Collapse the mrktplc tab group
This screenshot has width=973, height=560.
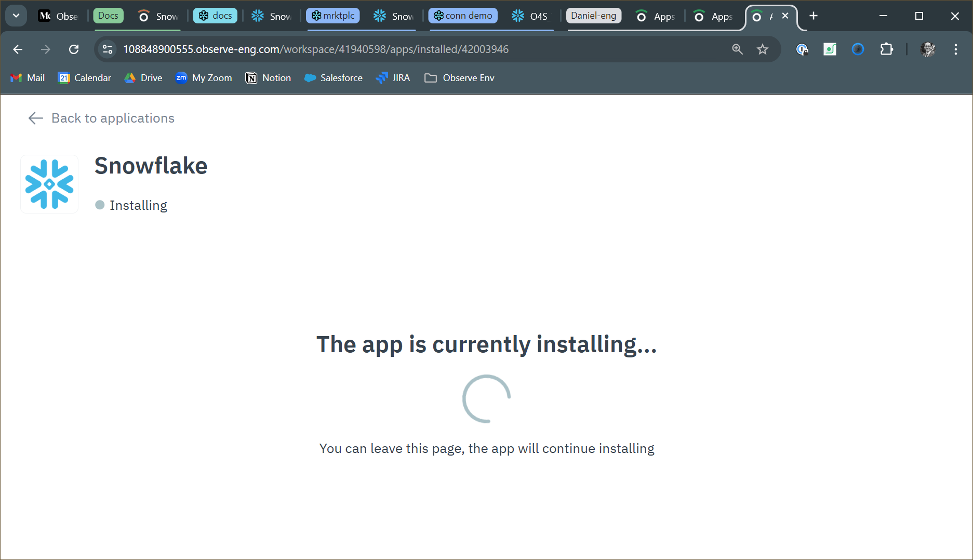pyautogui.click(x=333, y=16)
